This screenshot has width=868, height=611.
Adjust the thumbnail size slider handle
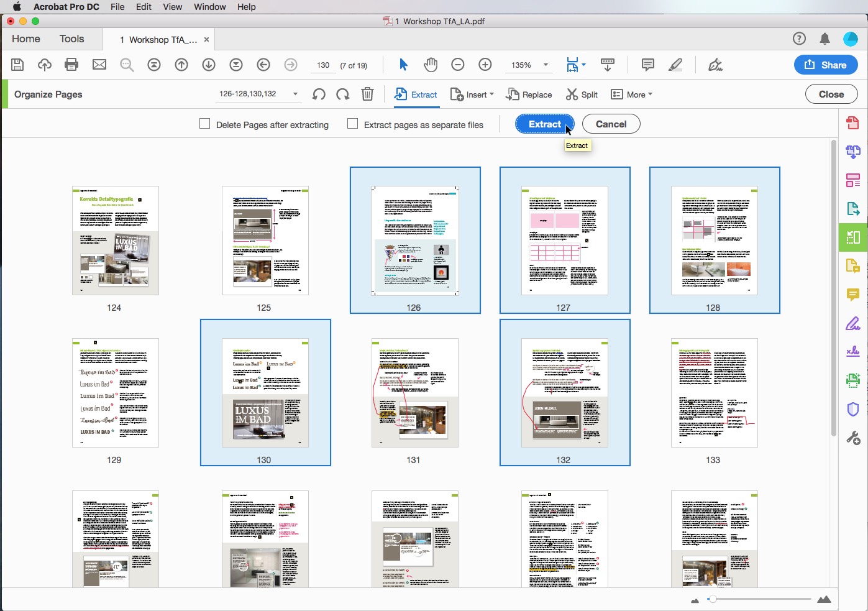(712, 599)
